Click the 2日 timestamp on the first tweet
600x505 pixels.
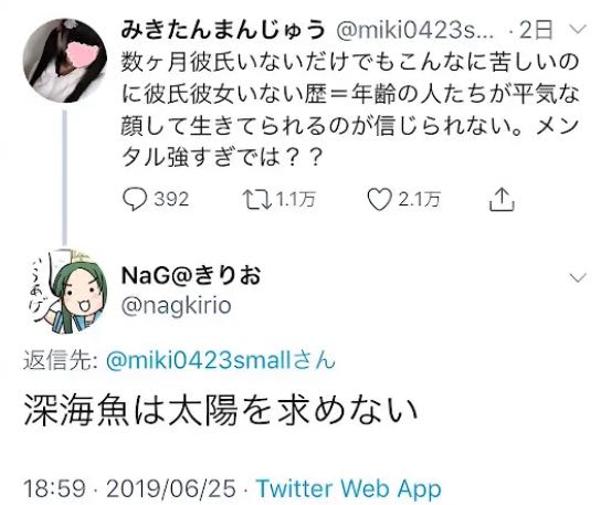tap(536, 30)
